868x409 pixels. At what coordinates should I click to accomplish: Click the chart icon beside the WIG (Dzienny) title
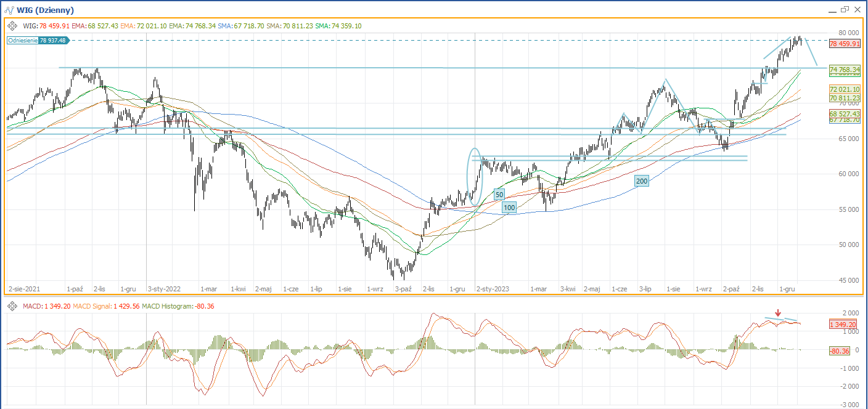[8, 10]
